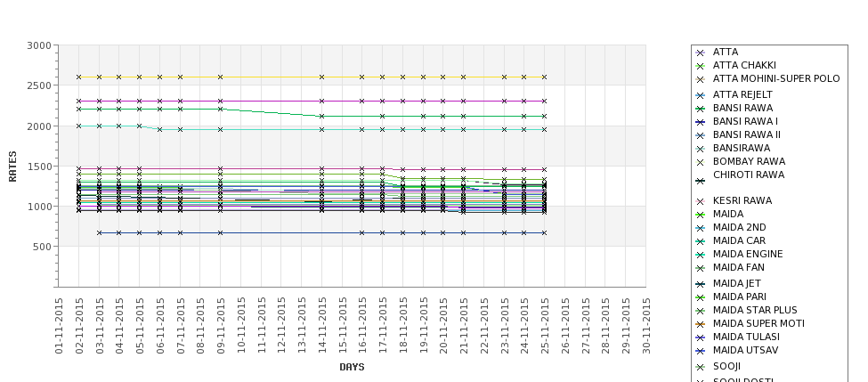Viewport: 868px width, 382px height.
Task: Click the MAIDA PARI legend entry
Action: 740,297
